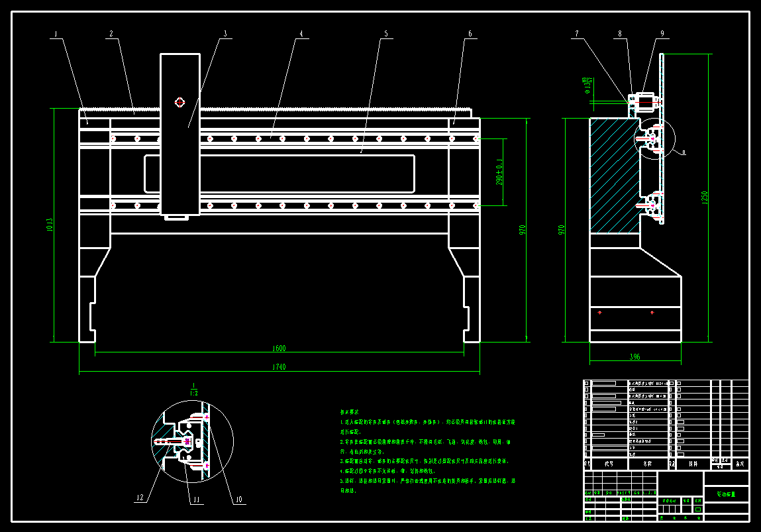Select part balloon number 10

239,500
